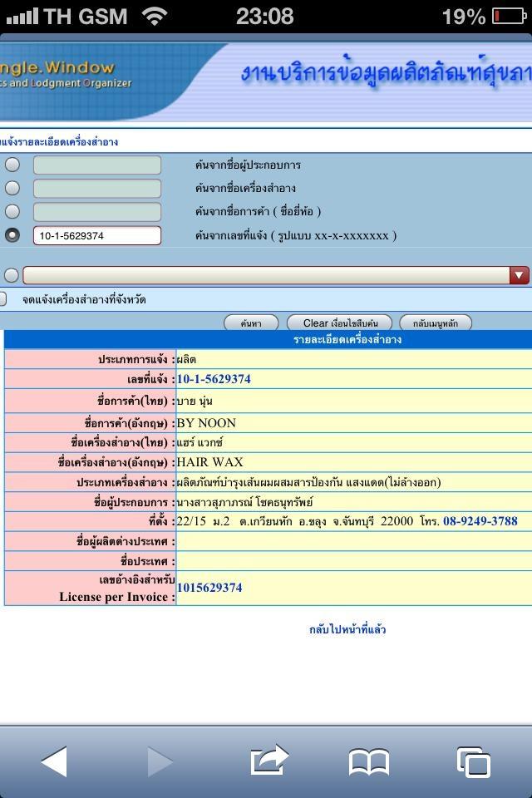Tap the cellular signal bars indicator
This screenshot has height=798, width=532.
point(22,17)
